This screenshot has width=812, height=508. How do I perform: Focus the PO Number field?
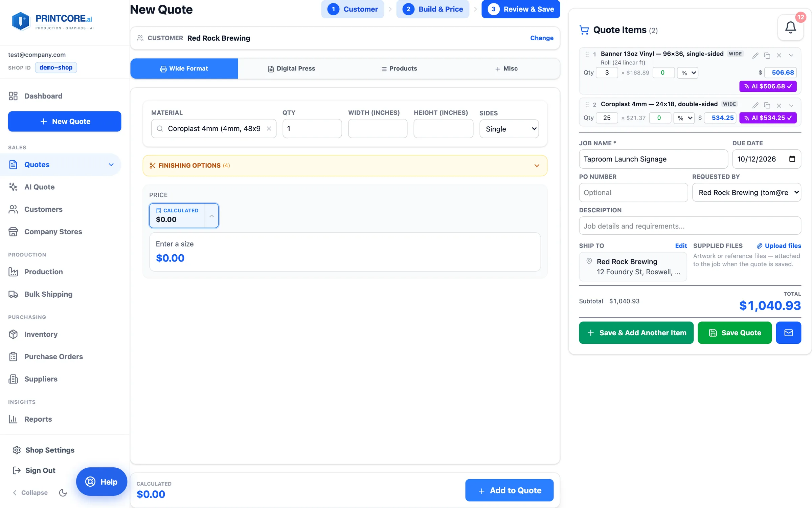click(x=633, y=192)
